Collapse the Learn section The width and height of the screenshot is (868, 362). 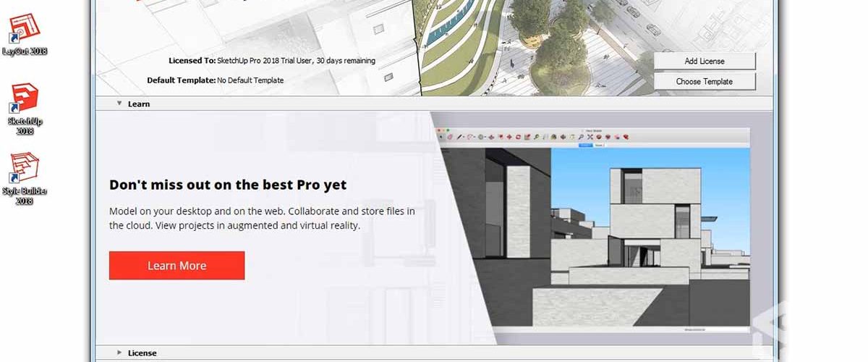point(120,104)
